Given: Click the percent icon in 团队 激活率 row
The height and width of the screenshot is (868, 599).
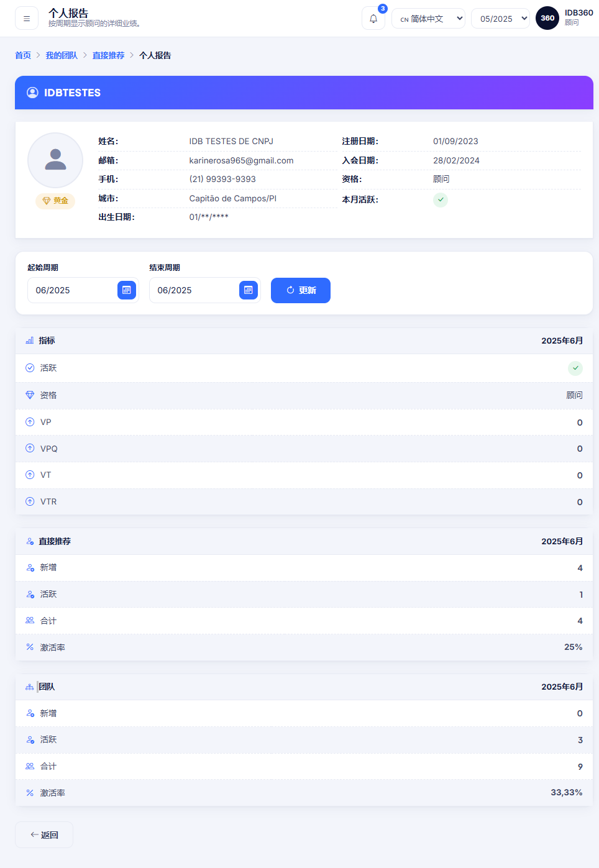Looking at the screenshot, I should [x=30, y=793].
